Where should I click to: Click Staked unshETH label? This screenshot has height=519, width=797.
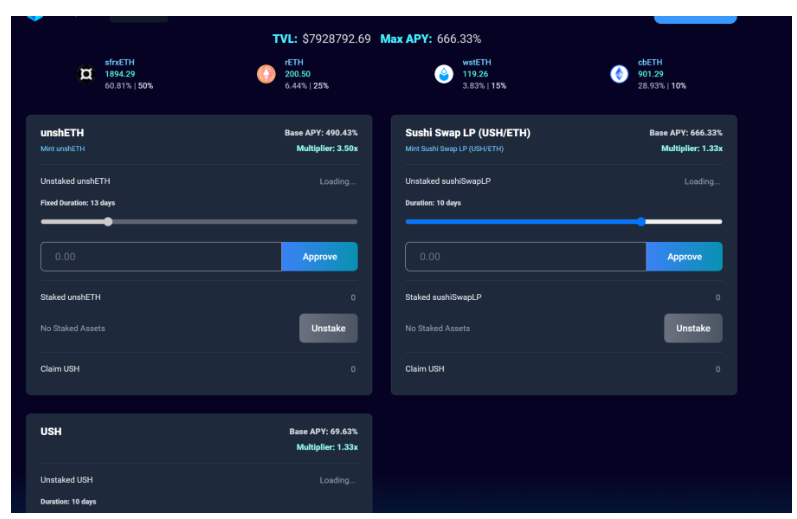pyautogui.click(x=71, y=297)
